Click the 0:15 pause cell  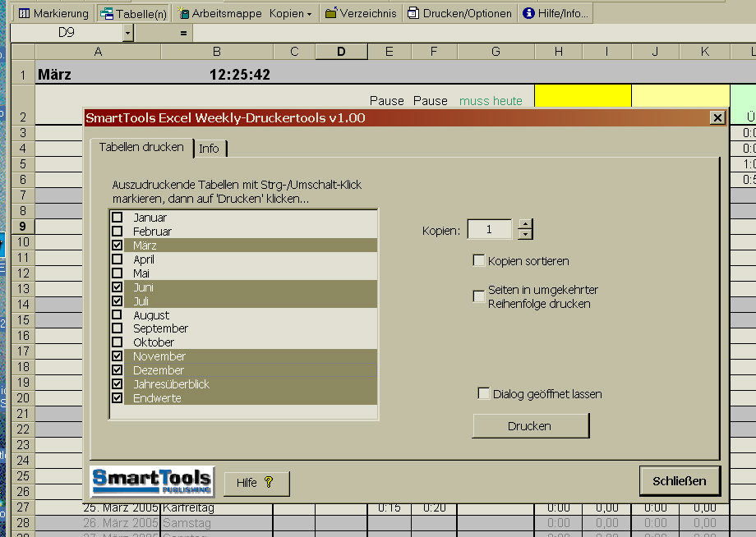point(389,508)
